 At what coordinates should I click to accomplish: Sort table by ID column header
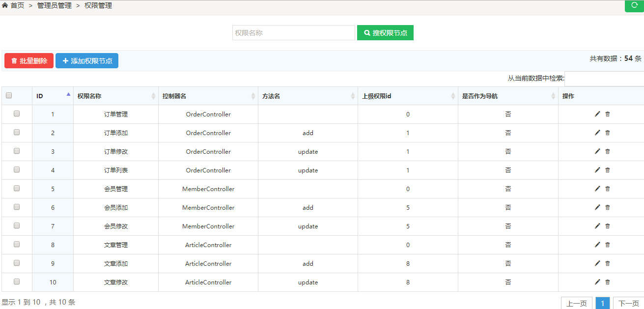click(x=53, y=96)
